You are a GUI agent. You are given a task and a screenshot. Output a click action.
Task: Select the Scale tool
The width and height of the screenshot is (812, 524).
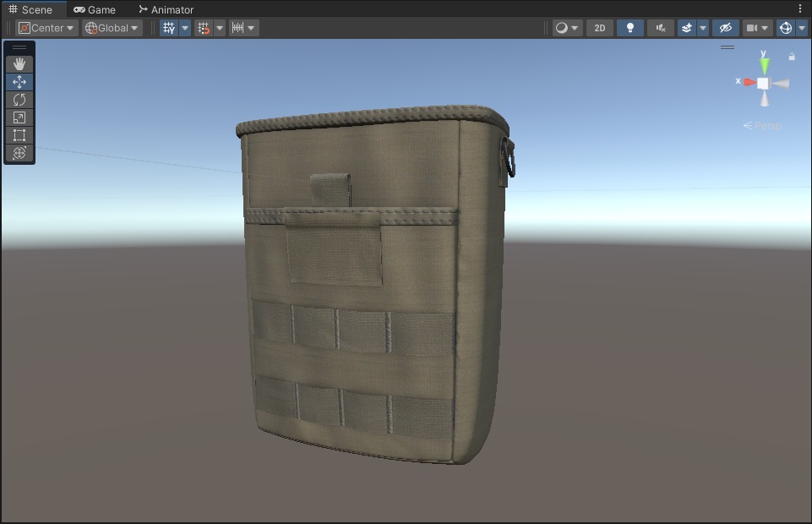pos(19,117)
